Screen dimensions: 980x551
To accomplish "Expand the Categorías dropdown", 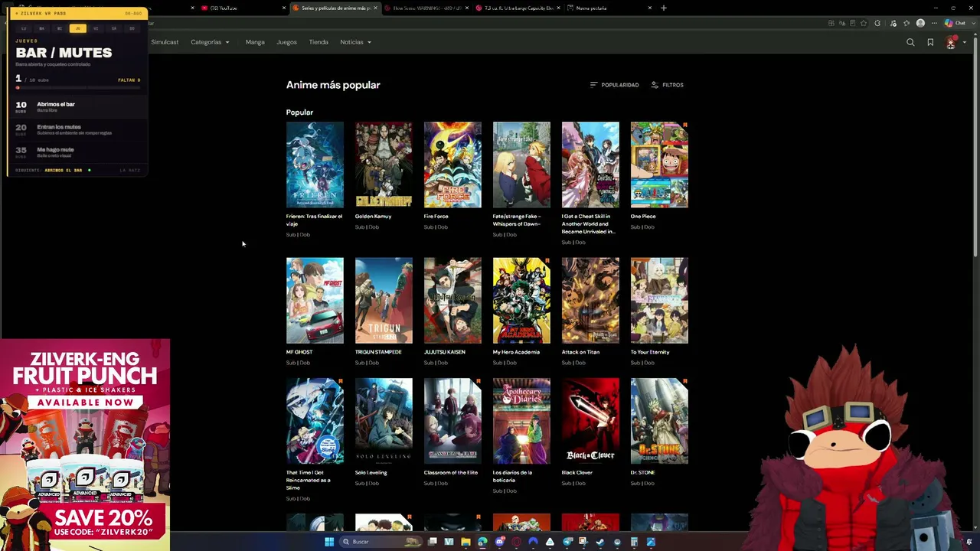I will (210, 42).
